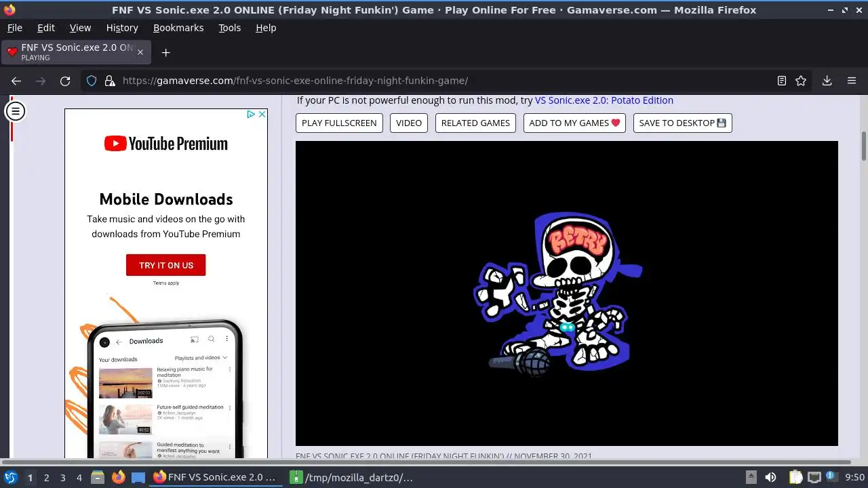868x488 pixels.
Task: Open the View menu
Action: coord(80,28)
